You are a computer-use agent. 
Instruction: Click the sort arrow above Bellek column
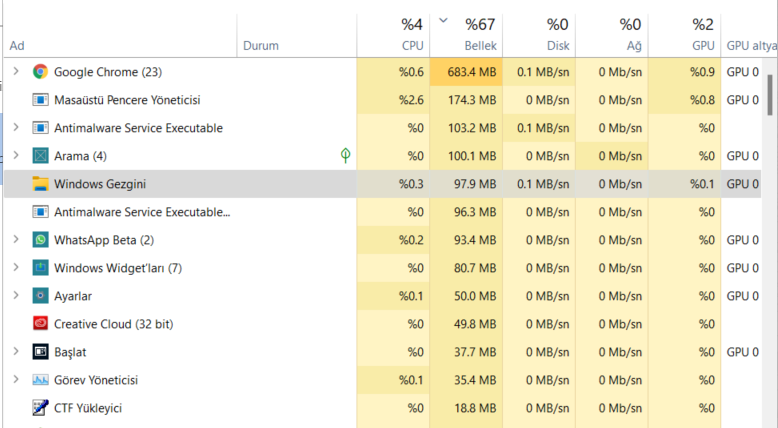(444, 21)
